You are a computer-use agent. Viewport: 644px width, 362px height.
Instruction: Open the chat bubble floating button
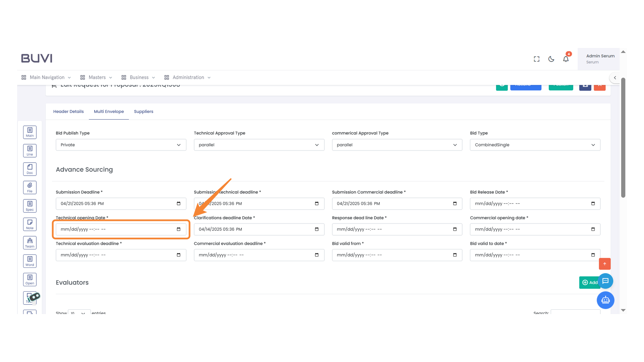(605, 281)
